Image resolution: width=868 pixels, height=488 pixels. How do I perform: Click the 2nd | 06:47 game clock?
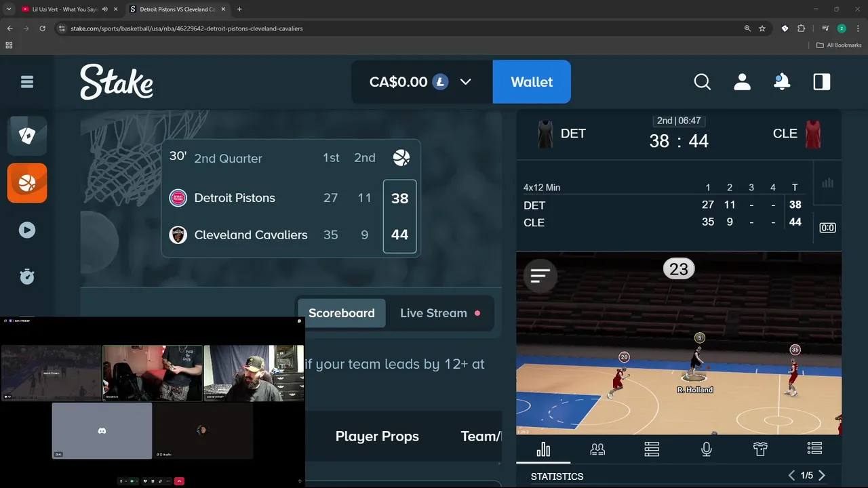[679, 121]
